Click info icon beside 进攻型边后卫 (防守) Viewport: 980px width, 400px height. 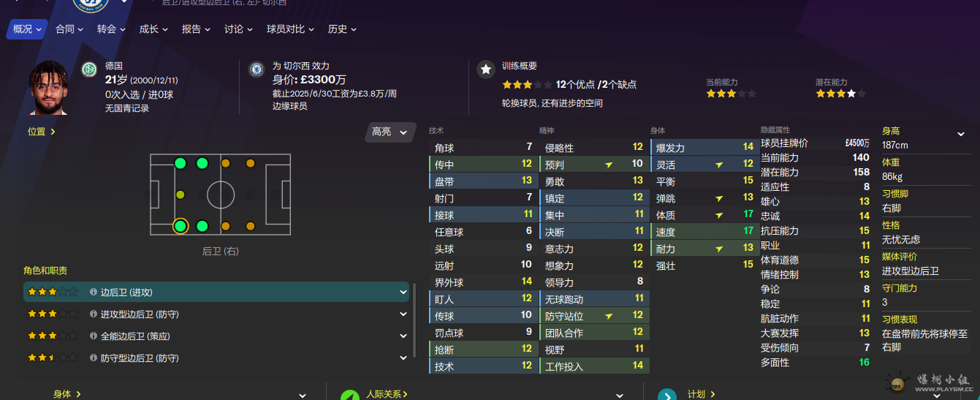click(x=94, y=314)
